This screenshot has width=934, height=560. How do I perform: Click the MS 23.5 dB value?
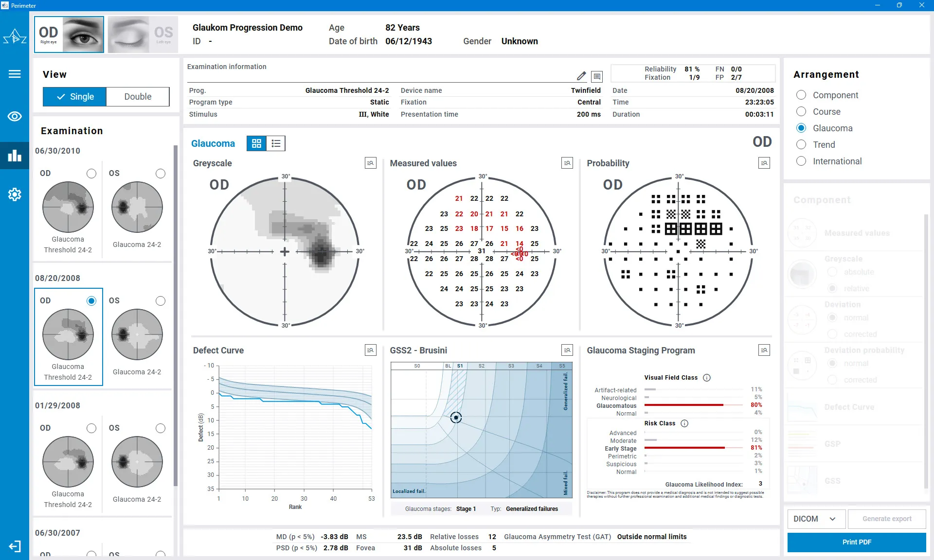(x=410, y=537)
